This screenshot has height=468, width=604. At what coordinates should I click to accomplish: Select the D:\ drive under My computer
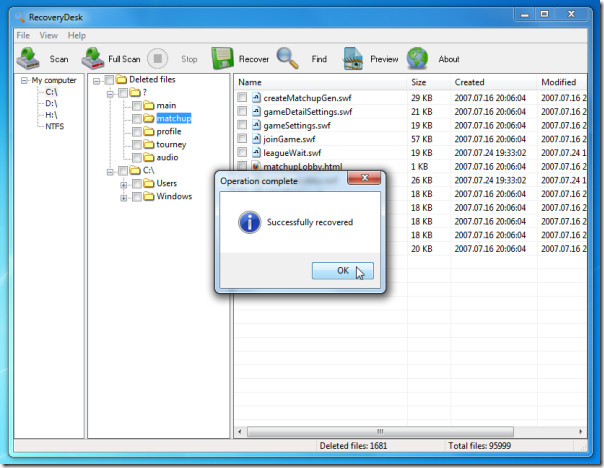point(51,104)
